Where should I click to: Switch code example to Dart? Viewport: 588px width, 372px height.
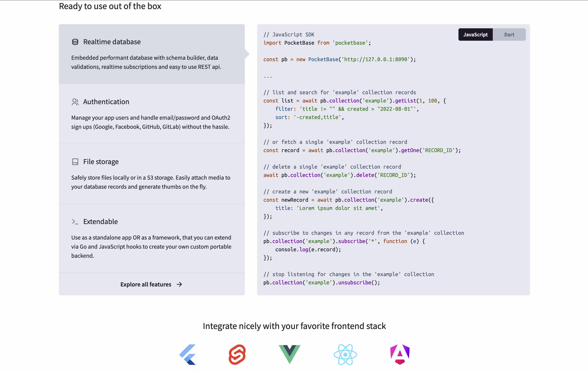(x=509, y=35)
